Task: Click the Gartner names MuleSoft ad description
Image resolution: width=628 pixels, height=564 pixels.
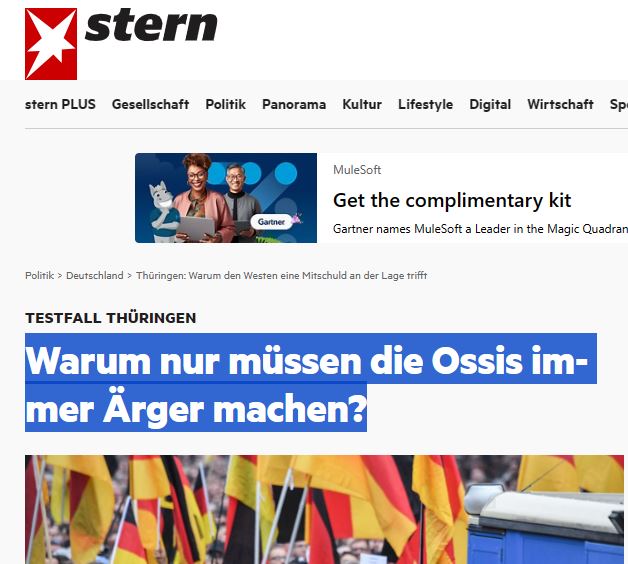Action: point(480,229)
